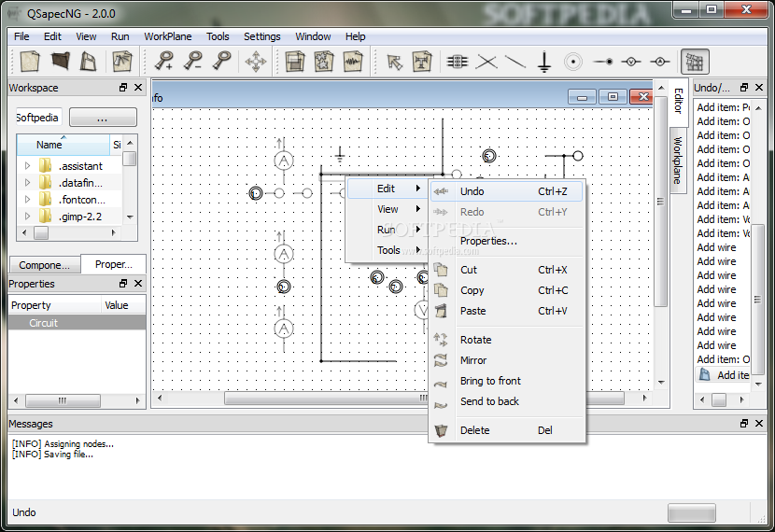775x532 pixels.
Task: Choose Paste from the context menu
Action: point(507,311)
